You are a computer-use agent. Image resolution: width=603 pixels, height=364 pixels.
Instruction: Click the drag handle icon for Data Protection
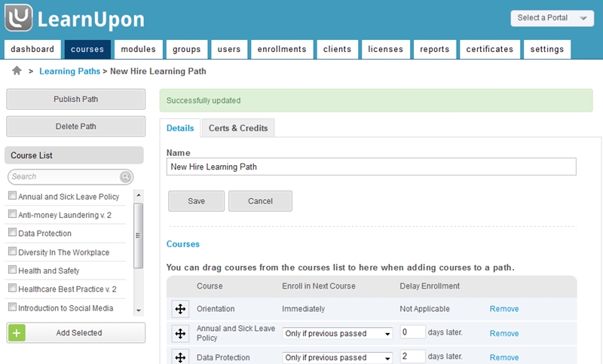[180, 357]
